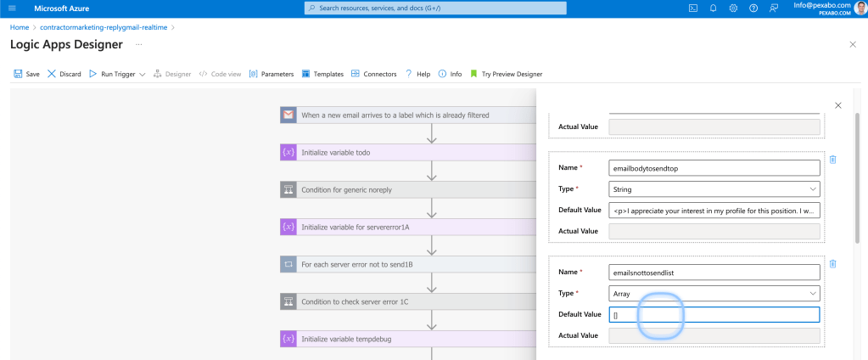Delete the emailbodytosendtop parameter
The image size is (868, 360).
tap(832, 160)
